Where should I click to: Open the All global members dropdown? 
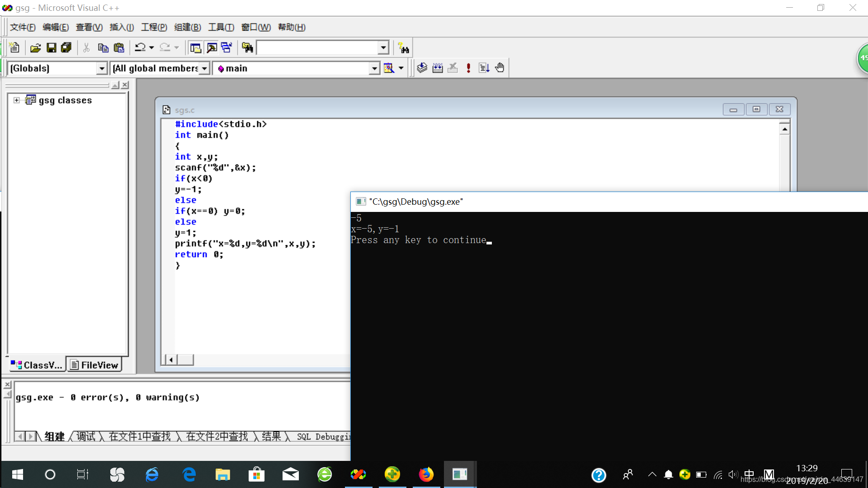pyautogui.click(x=205, y=68)
